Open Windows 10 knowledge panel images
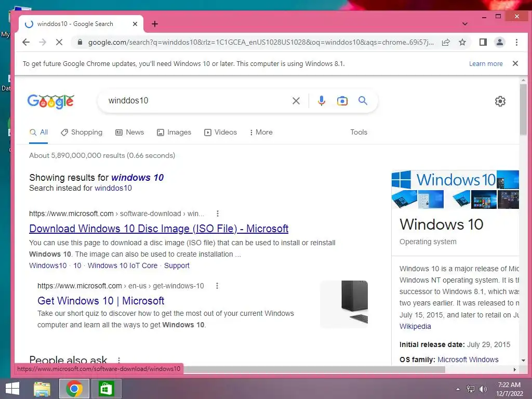This screenshot has height=399, width=532. [x=455, y=189]
